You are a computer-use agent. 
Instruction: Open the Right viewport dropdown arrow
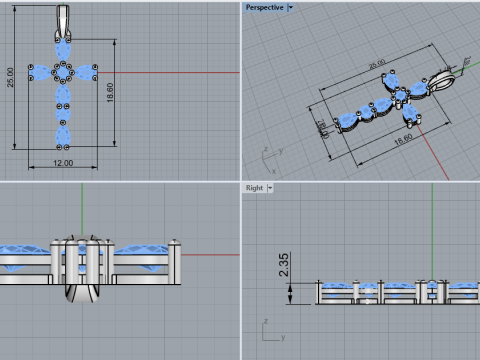tap(270, 188)
